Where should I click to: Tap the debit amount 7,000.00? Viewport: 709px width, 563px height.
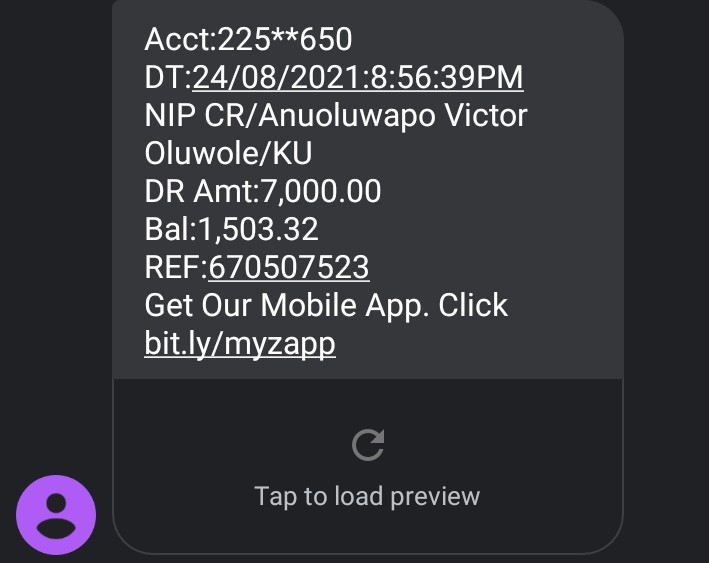[320, 191]
